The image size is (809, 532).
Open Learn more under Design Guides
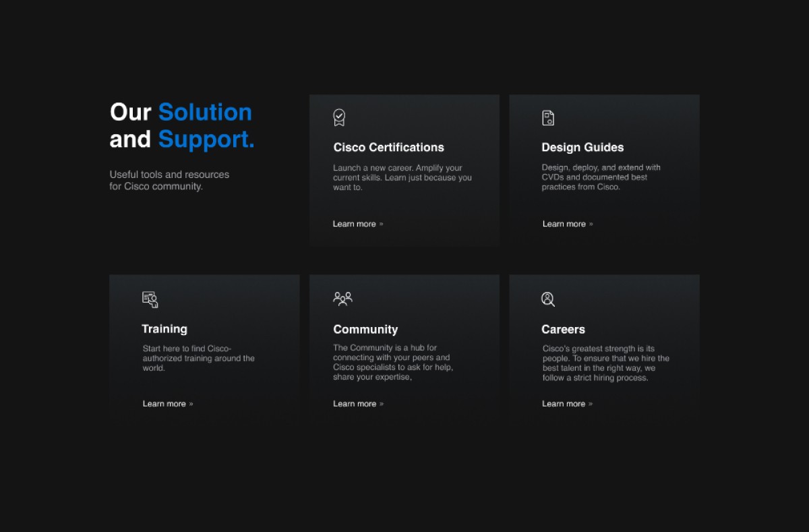(568, 224)
